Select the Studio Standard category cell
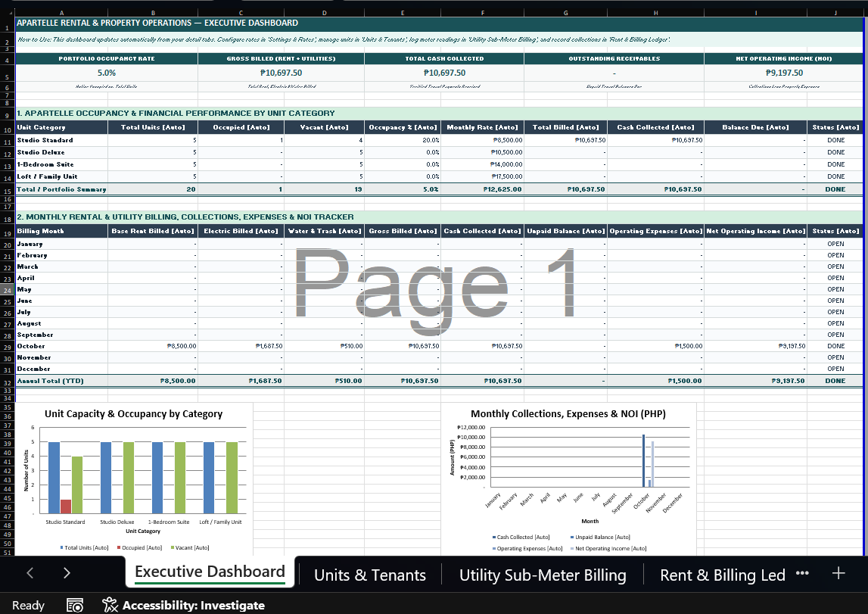This screenshot has height=614, width=868. [61, 140]
